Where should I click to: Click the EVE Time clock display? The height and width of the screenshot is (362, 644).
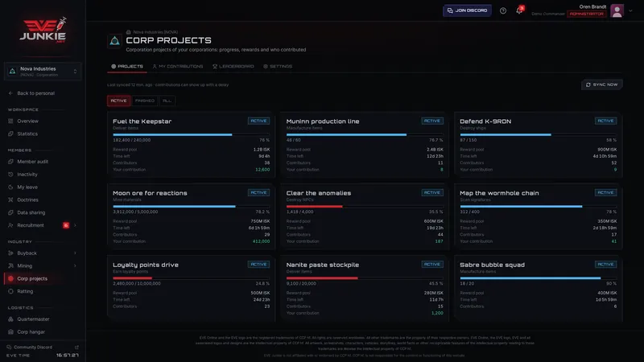tap(68, 356)
